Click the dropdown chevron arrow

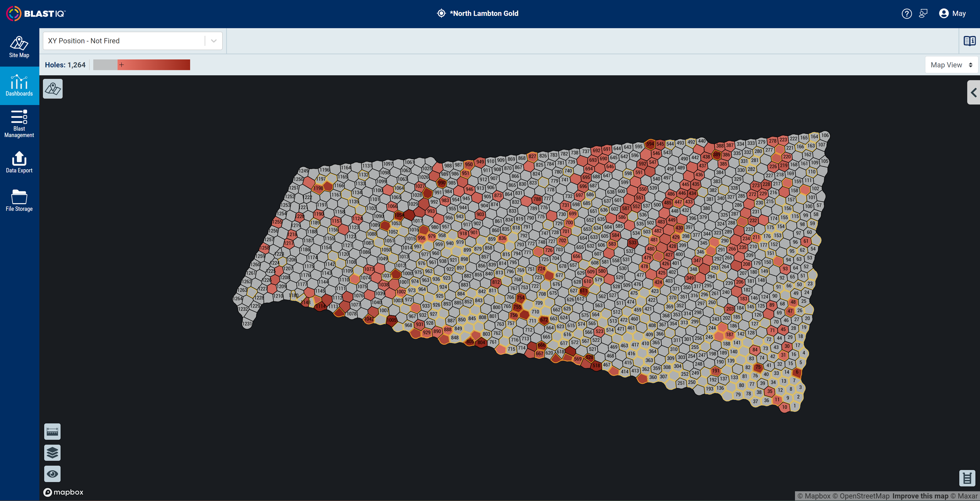pyautogui.click(x=214, y=41)
